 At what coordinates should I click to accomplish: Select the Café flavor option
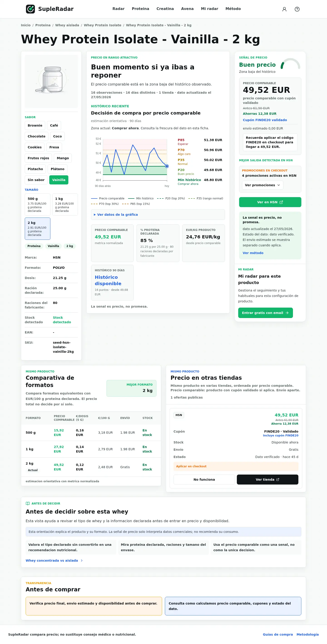[x=54, y=125]
